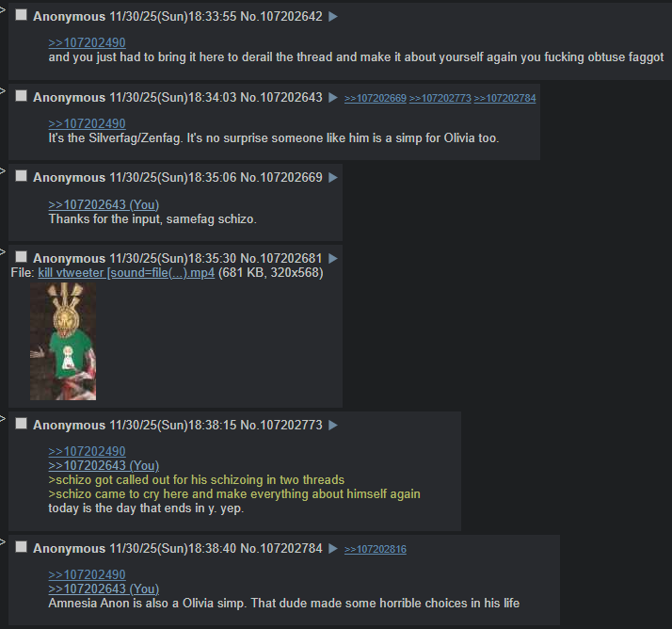Click post number No.107202784
Viewport: 672px width, 629px height.
coord(281,548)
